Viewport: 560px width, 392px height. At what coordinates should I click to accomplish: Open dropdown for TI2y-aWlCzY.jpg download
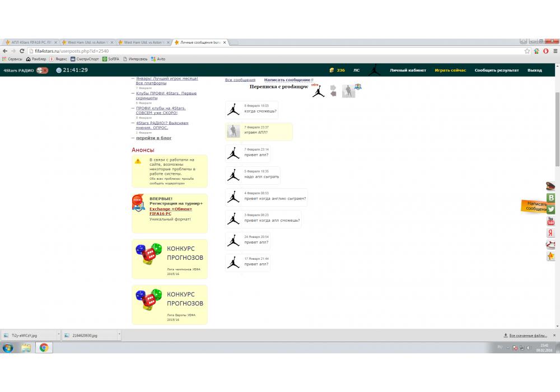pos(57,335)
